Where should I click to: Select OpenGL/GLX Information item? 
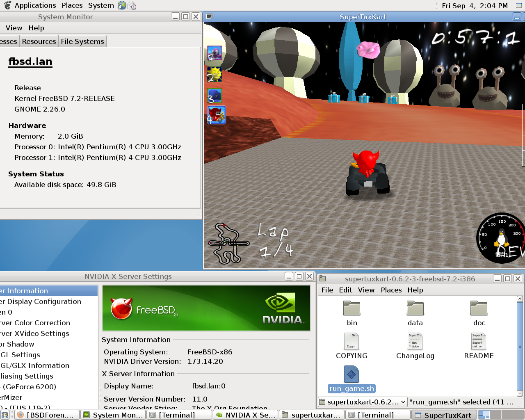coord(49,365)
